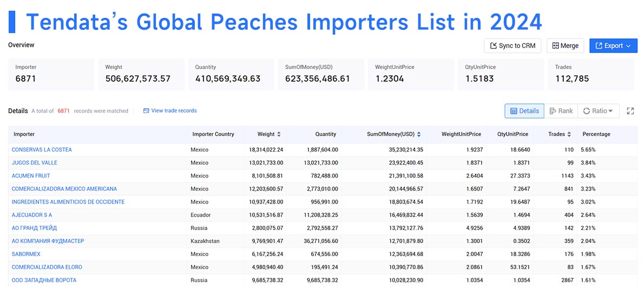Click the red 6871 matched records count

pos(64,111)
